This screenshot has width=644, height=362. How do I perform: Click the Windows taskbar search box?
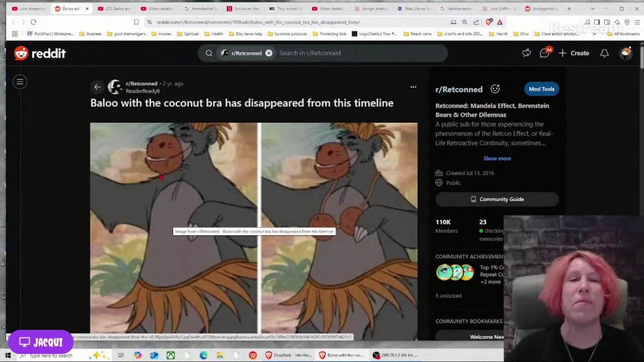[x=63, y=355]
